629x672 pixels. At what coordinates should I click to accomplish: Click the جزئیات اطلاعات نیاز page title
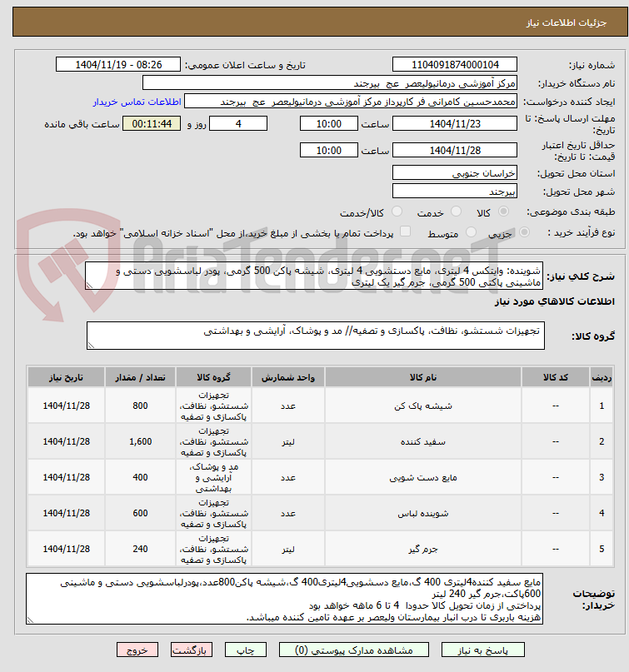pyautogui.click(x=567, y=22)
